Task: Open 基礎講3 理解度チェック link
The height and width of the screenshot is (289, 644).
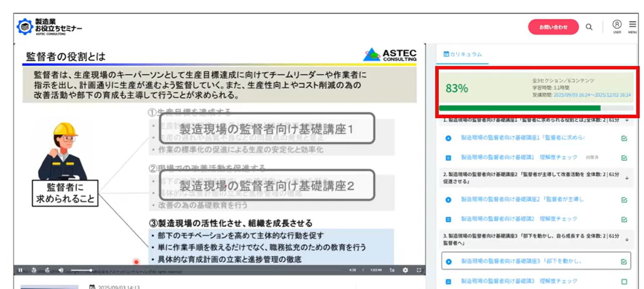Action: (519, 281)
